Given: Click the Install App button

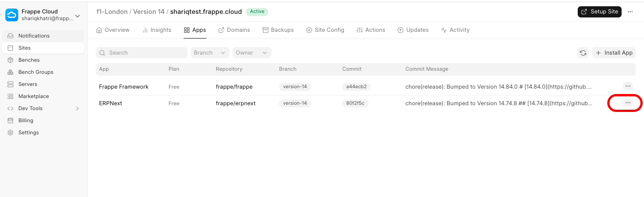Looking at the screenshot, I should [614, 53].
